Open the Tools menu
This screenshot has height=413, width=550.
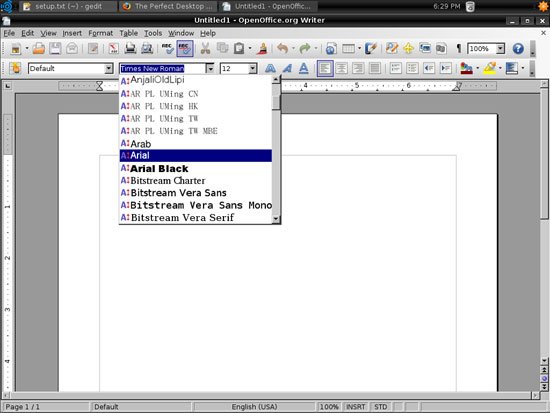tap(153, 33)
